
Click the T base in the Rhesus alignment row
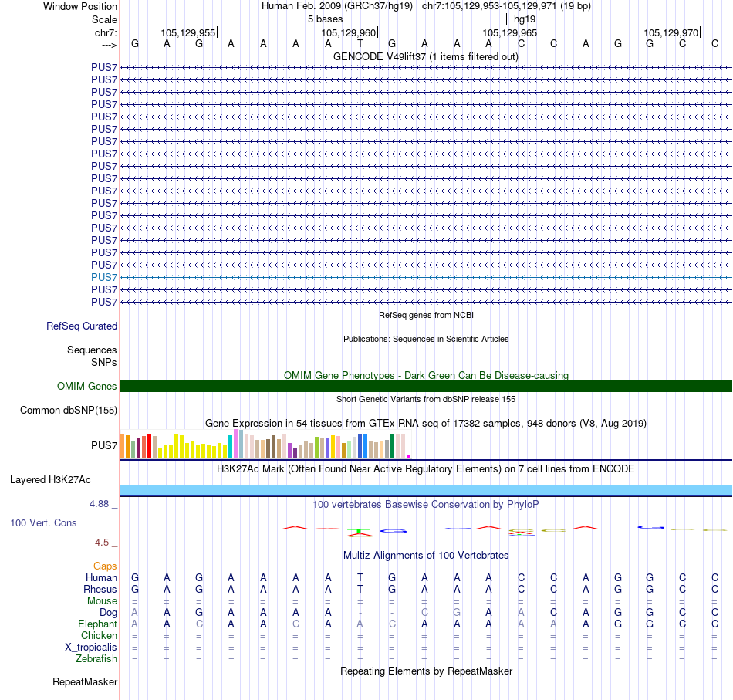click(360, 589)
